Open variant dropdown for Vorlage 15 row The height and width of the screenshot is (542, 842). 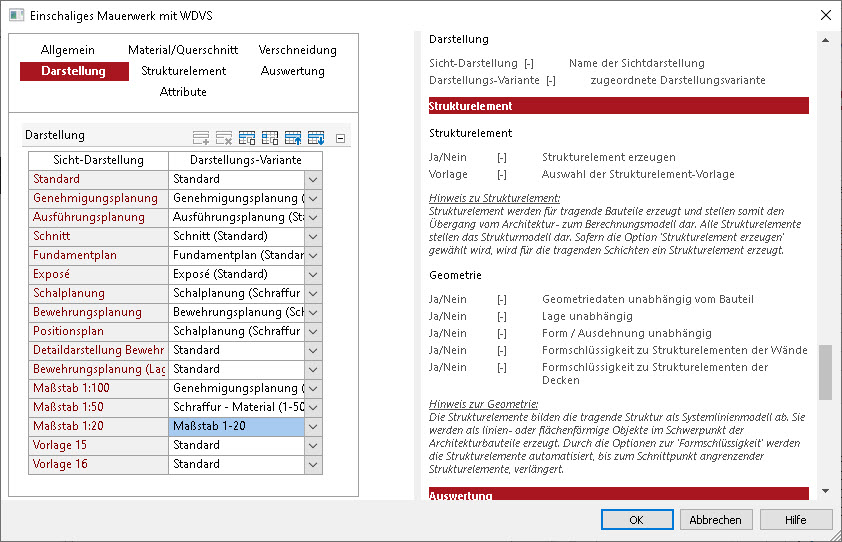pos(314,445)
